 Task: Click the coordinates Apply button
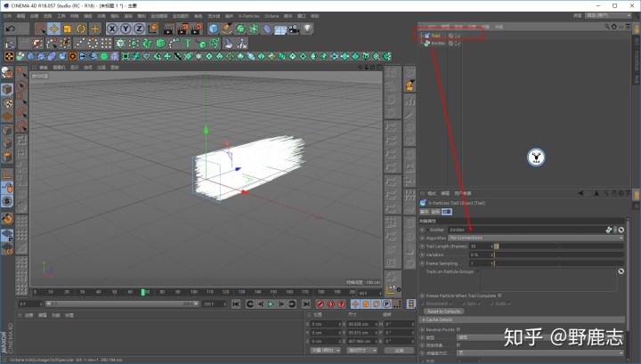point(400,350)
